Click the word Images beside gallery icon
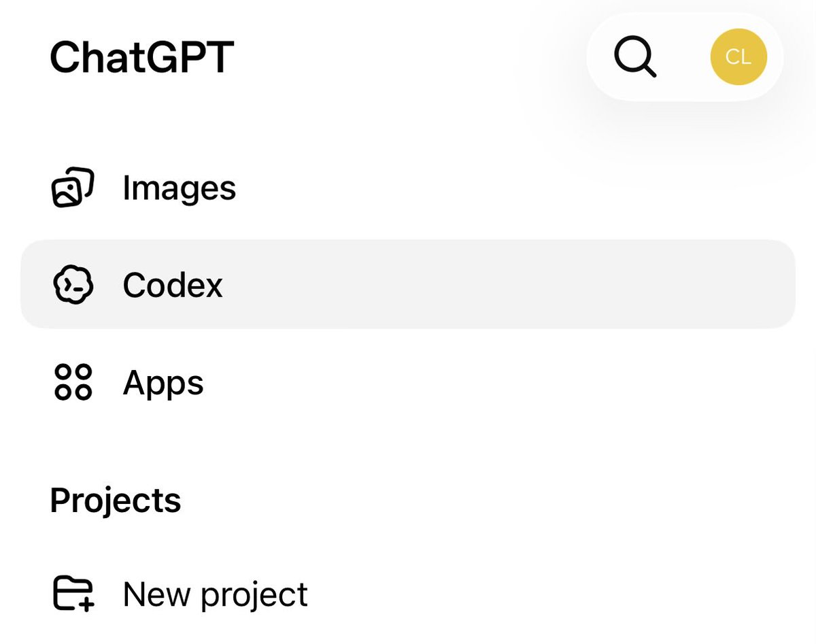Screen dimensions: 816x644 point(180,188)
